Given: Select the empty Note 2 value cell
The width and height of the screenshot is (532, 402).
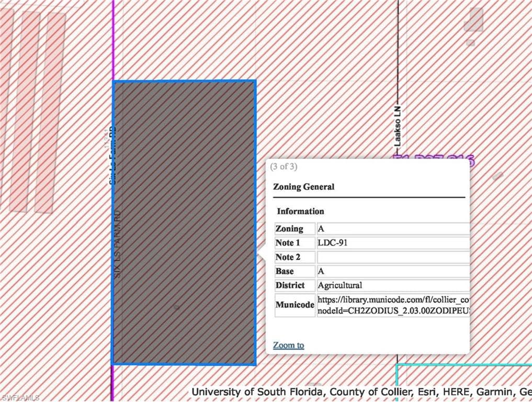Looking at the screenshot, I should (x=393, y=257).
